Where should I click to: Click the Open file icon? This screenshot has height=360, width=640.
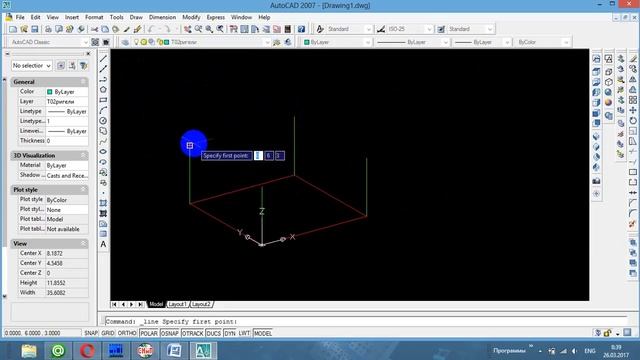24,29
